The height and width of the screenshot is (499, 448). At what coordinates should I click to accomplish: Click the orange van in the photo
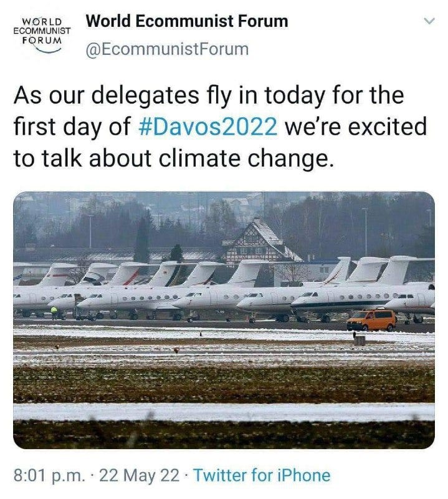(x=371, y=320)
